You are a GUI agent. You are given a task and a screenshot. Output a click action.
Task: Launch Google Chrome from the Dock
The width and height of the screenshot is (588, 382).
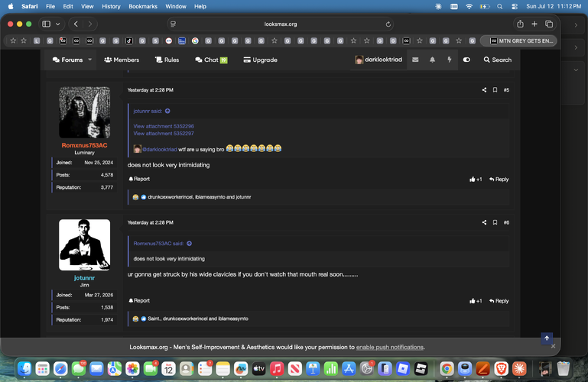[x=447, y=369]
